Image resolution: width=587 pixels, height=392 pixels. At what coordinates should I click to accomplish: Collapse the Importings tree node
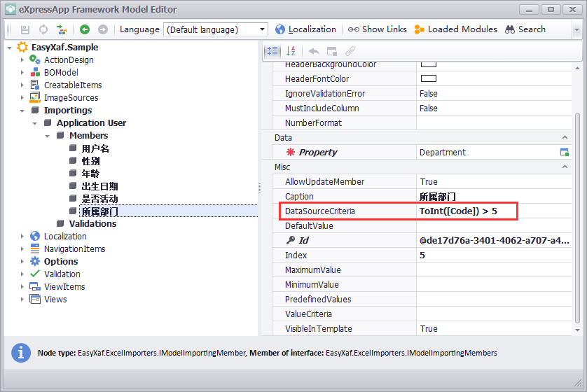pyautogui.click(x=22, y=111)
